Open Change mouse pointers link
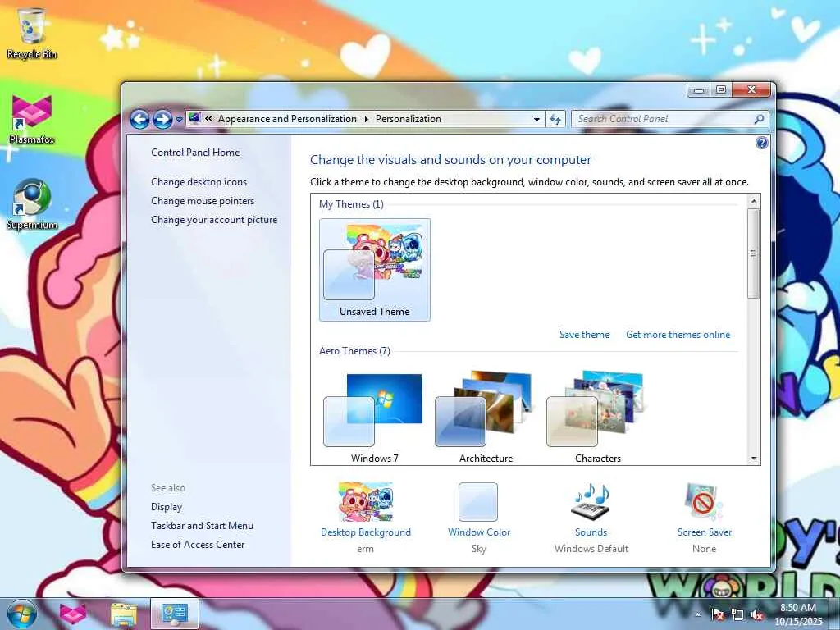The height and width of the screenshot is (630, 840). [x=203, y=201]
